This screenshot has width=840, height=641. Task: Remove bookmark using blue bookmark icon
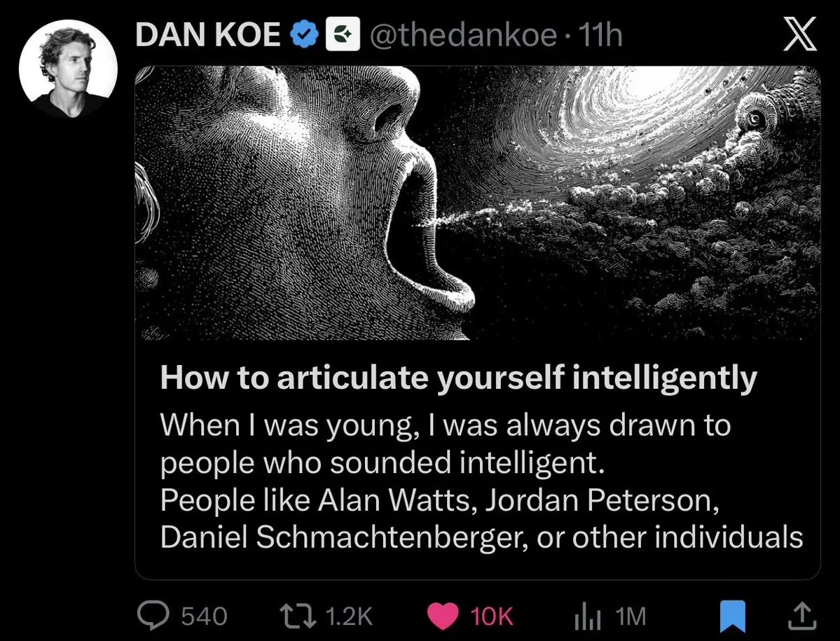point(732,616)
